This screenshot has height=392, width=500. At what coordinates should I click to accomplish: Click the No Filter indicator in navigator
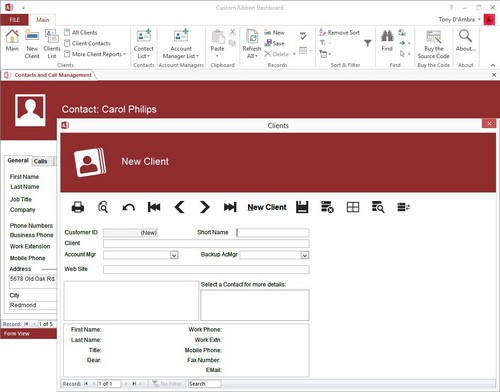(167, 384)
